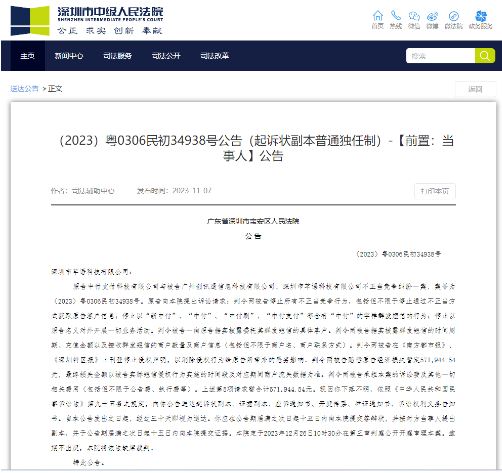The width and height of the screenshot is (502, 473).
Task: Click the 正文 breadcrumb text
Action: pyautogui.click(x=55, y=89)
